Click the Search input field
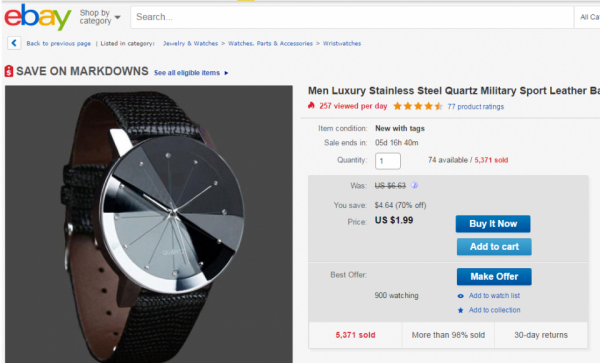600x363 pixels. coord(352,17)
